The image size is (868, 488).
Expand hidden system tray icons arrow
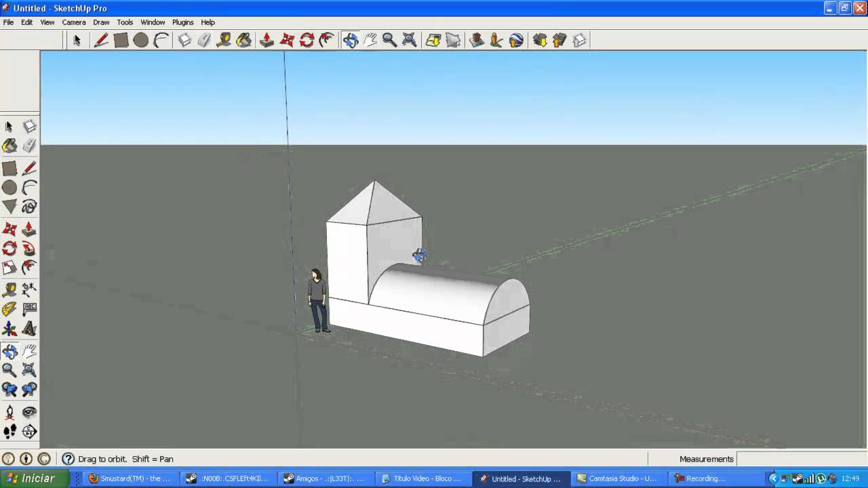pyautogui.click(x=773, y=479)
